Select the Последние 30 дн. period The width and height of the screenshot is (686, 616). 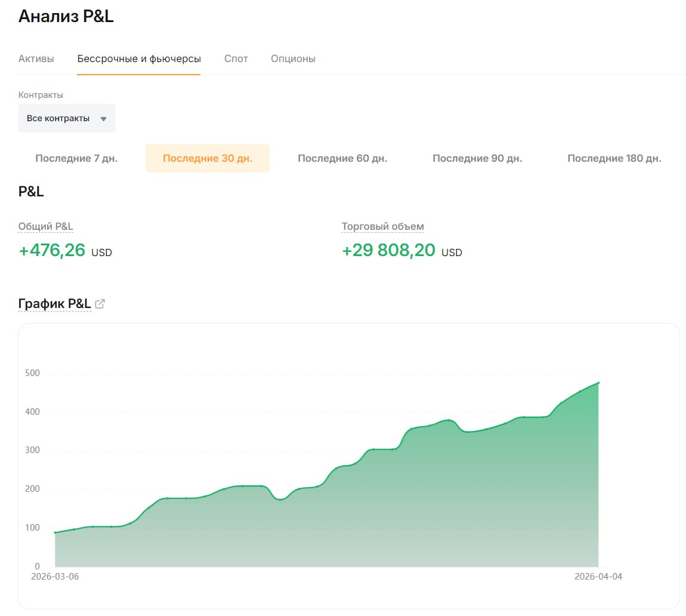[208, 158]
